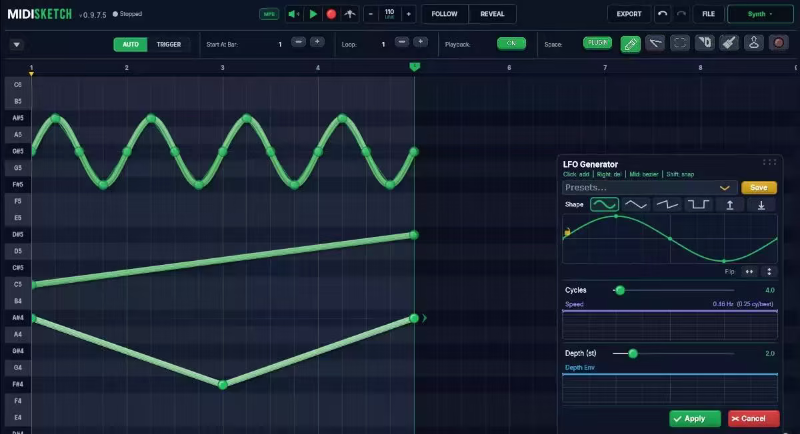
Task: Click the yellow Save preset button
Action: [x=759, y=188]
